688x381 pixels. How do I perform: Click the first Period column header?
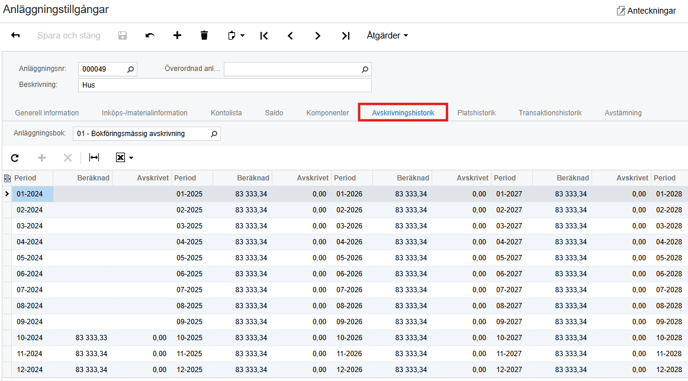point(32,178)
